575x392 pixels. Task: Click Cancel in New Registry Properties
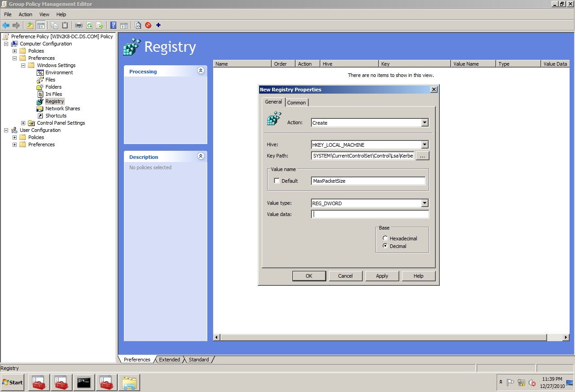coord(345,276)
